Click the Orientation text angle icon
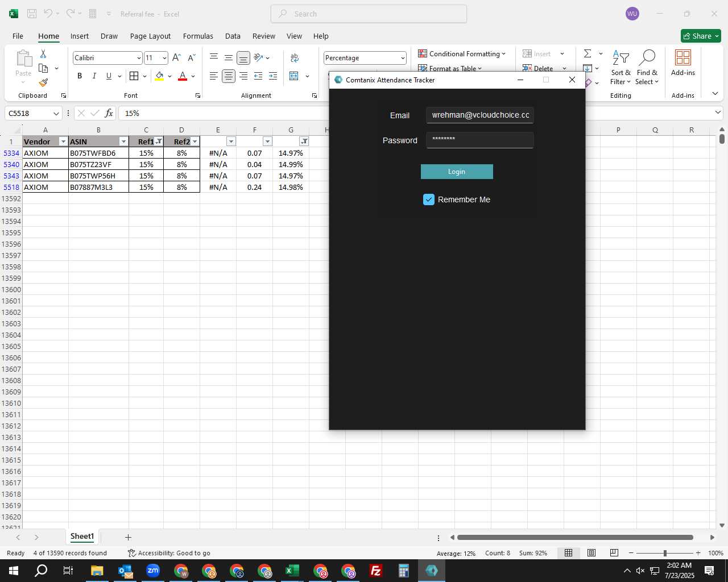This screenshot has width=728, height=582. click(x=258, y=57)
